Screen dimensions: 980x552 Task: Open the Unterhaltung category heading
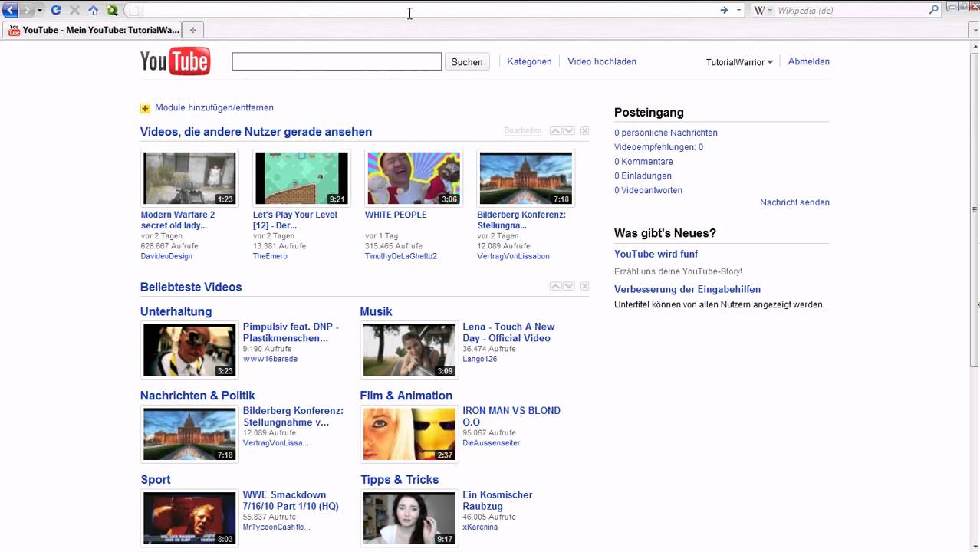176,311
